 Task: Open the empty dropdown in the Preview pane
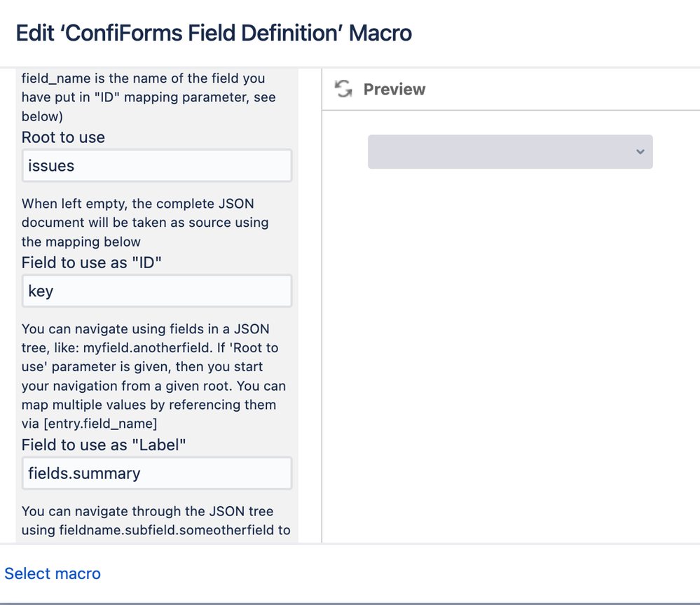(510, 152)
